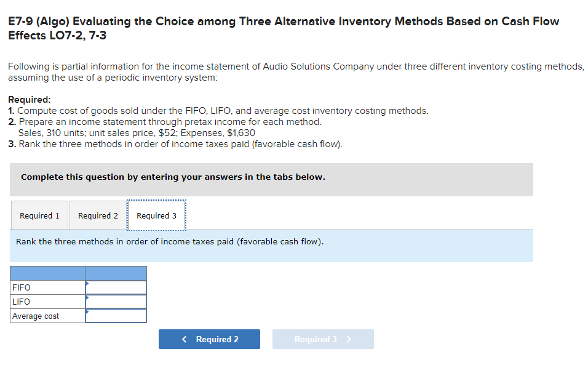Select the LIFO row label cell
Viewport: 588px width, 365px height.
[47, 302]
